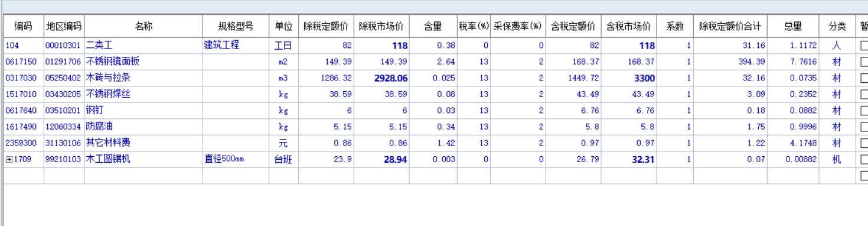Select the 防腐油 name cell
Image resolution: width=868 pixels, height=226 pixels.
(x=143, y=127)
